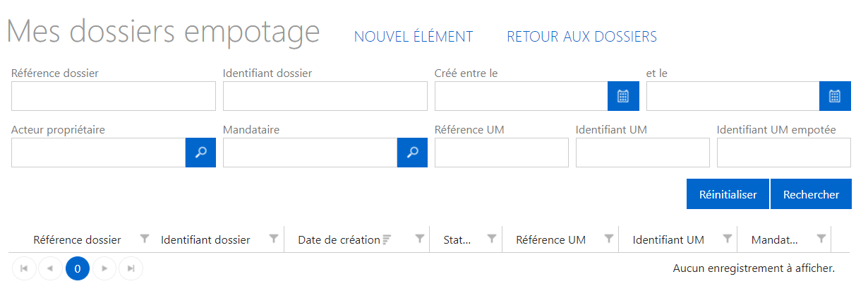This screenshot has width=868, height=291.
Task: Click the Acteur propriétaire search magnifier
Action: [200, 153]
